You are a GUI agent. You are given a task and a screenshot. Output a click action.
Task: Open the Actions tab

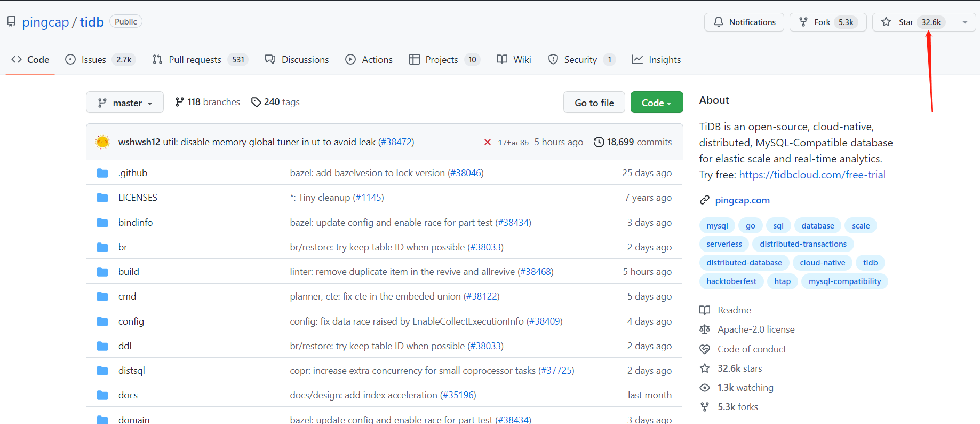point(369,60)
